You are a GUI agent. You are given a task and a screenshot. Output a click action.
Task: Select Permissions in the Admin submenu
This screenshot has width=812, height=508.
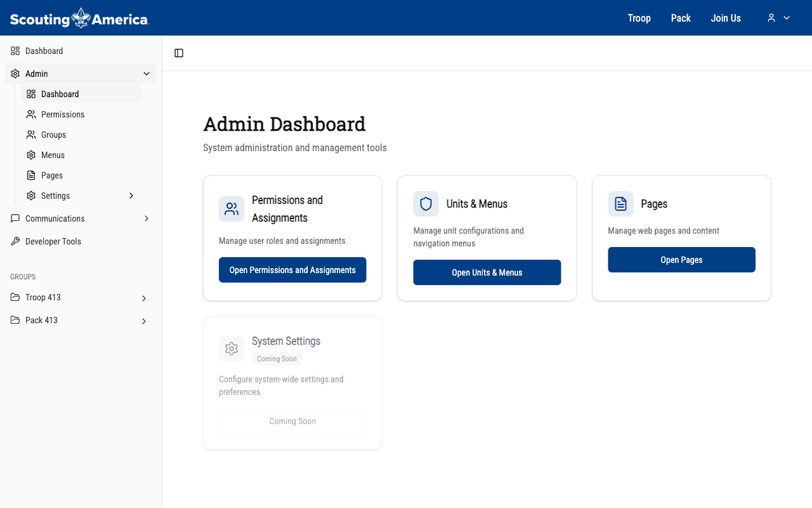point(81,114)
